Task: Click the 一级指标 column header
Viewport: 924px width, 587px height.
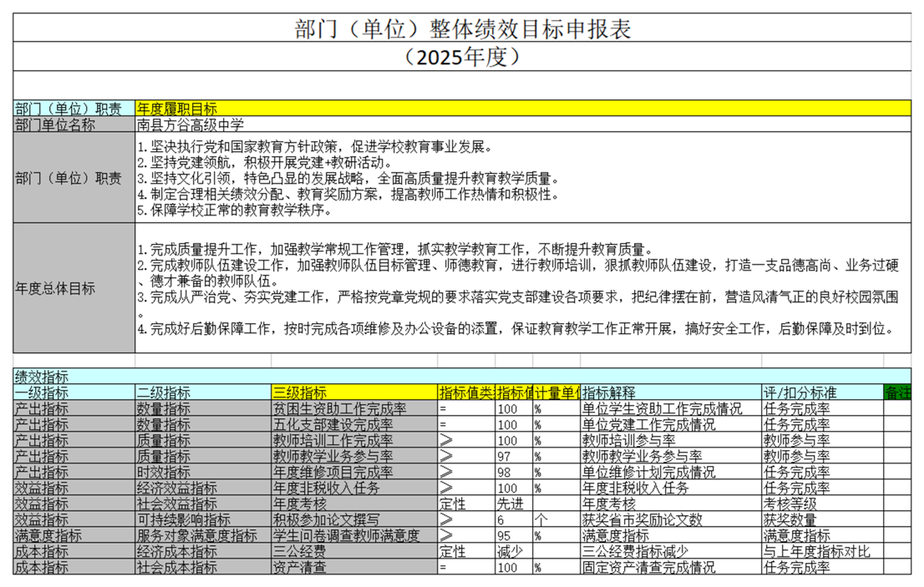Action: 74,392
